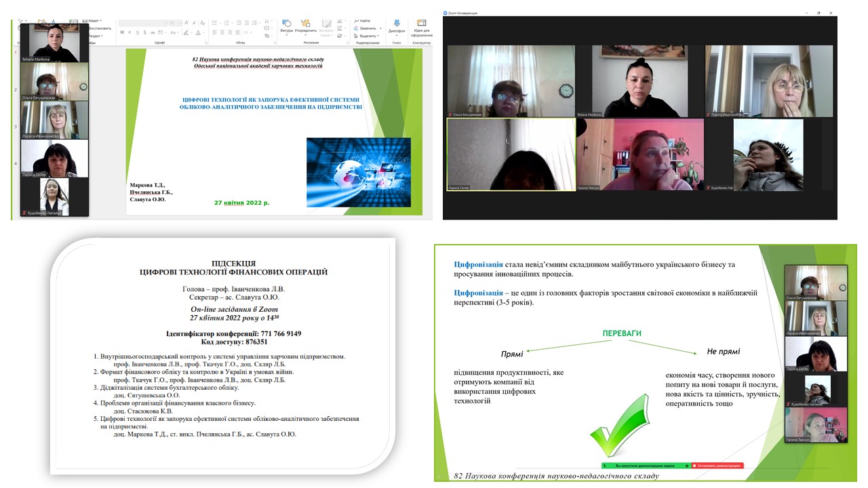Click the increase font size icon

click(186, 23)
